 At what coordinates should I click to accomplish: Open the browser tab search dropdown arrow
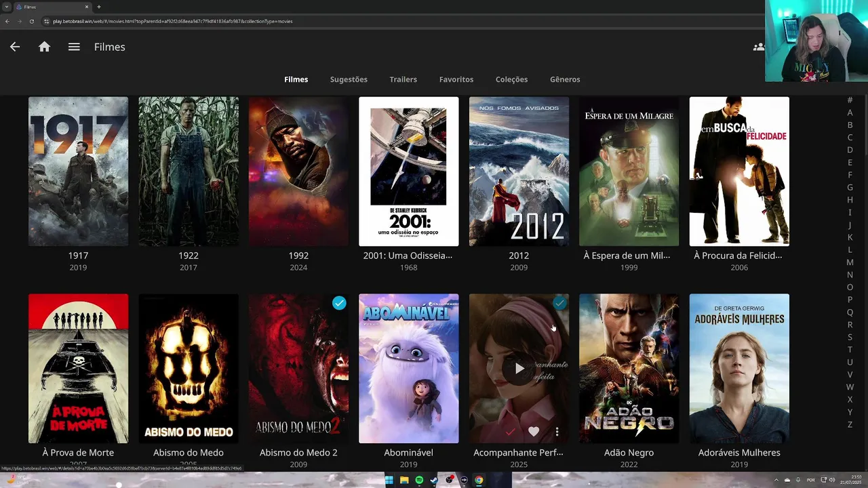6,7
